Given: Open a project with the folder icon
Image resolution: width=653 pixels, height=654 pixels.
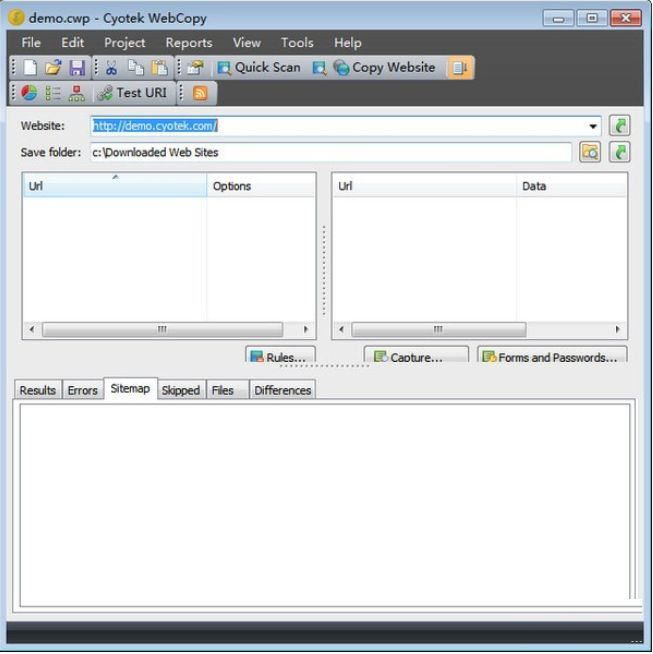Looking at the screenshot, I should click(x=54, y=68).
